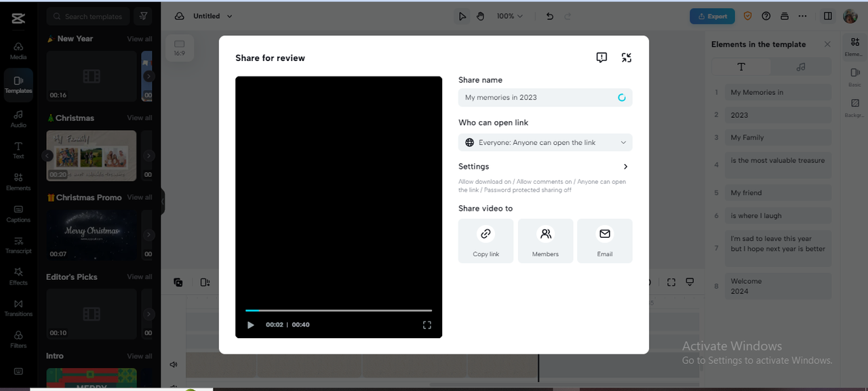The height and width of the screenshot is (391, 868).
Task: Minimize the Share for review dialog
Action: [627, 58]
